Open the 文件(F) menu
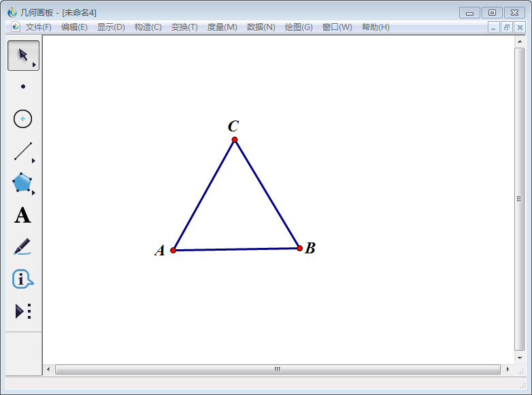Viewport: 532px width, 395px height. tap(38, 27)
